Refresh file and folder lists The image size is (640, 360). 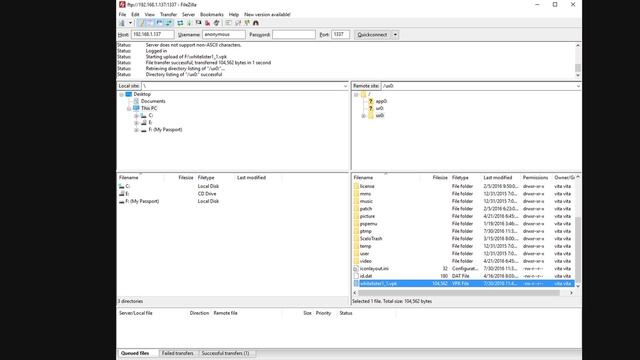point(180,23)
